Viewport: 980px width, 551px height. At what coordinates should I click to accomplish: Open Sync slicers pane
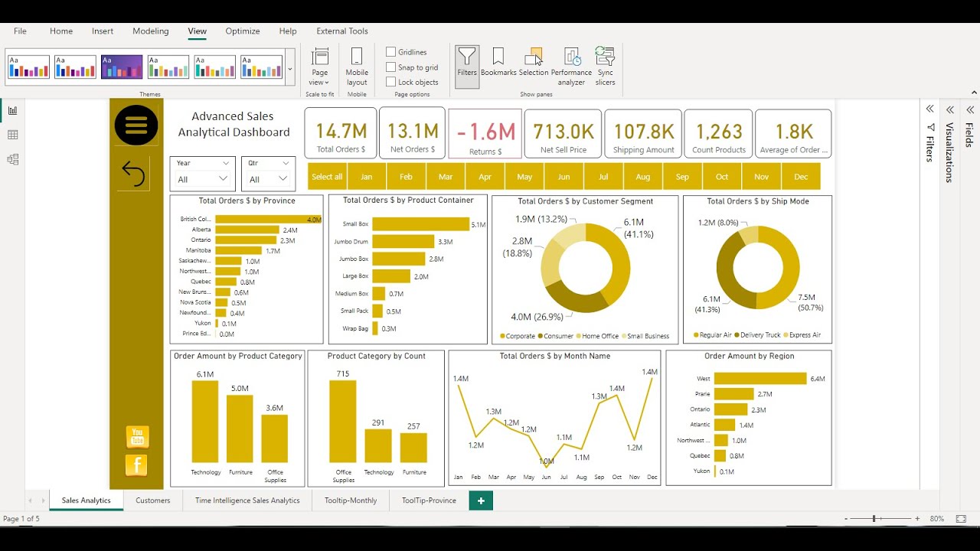point(605,67)
